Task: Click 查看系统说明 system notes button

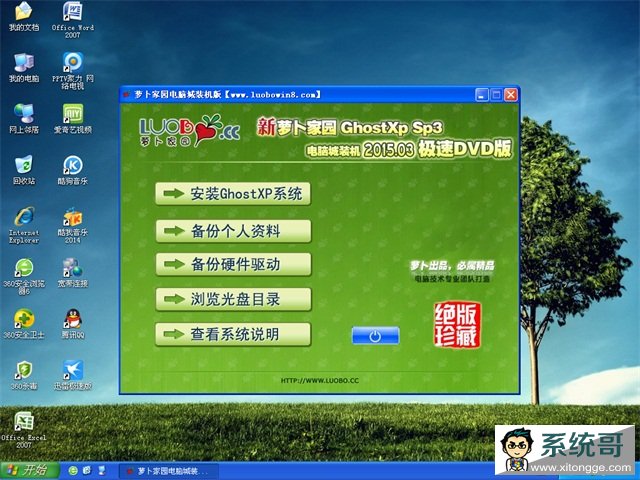Action: click(x=233, y=334)
